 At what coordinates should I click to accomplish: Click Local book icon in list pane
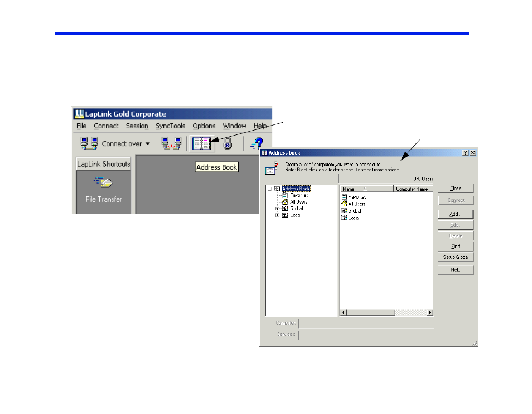click(344, 218)
